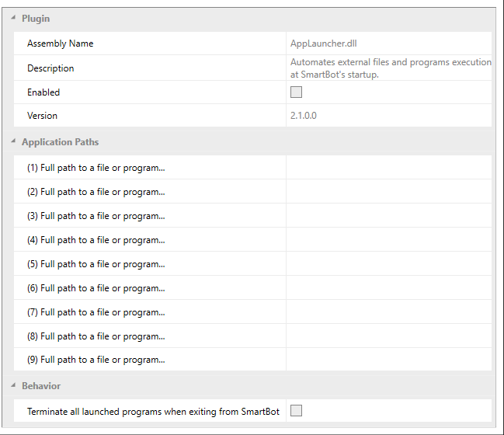Image resolution: width=504 pixels, height=435 pixels.
Task: Click path field (2) value box
Action: (x=389, y=192)
